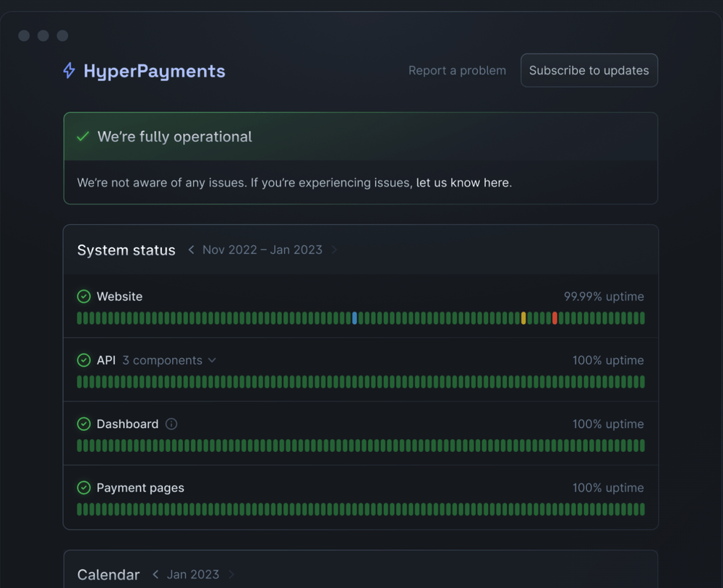
Task: Open the System status section header
Action: click(x=126, y=250)
